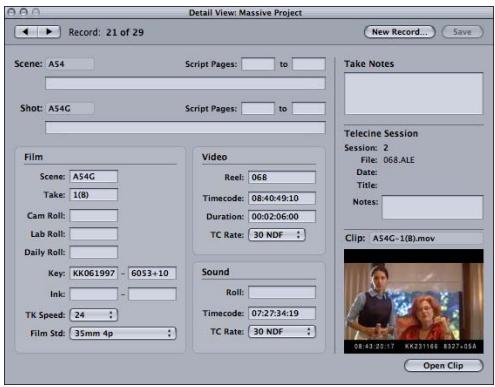This screenshot has width=495, height=387.
Task: Click the Film section heading
Action: (x=33, y=157)
